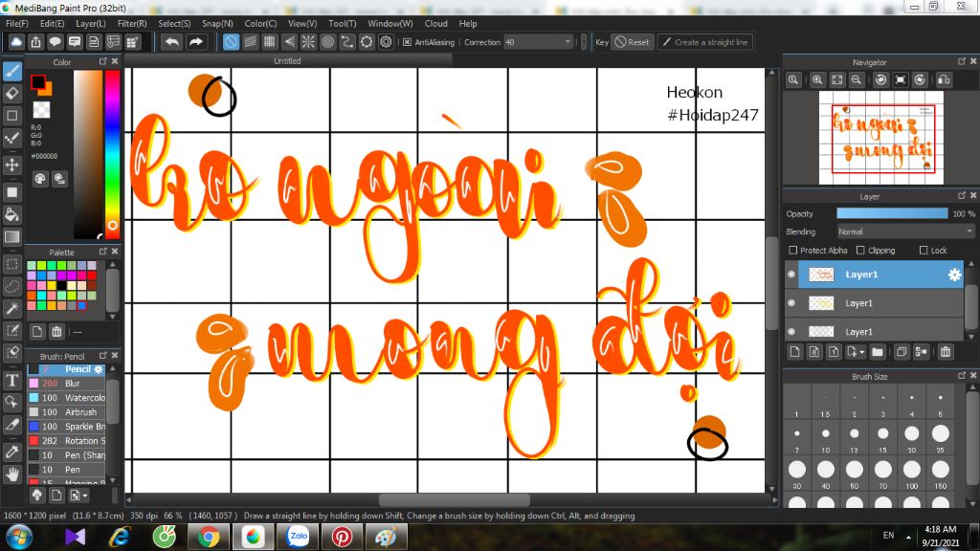Viewport: 980px width, 551px height.
Task: Enable parallel lines snap
Action: 250,42
